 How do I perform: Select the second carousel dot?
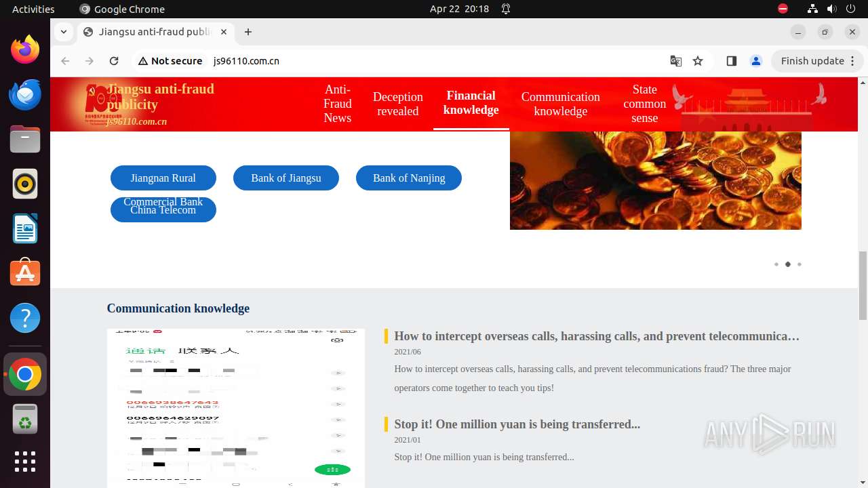pyautogui.click(x=788, y=264)
